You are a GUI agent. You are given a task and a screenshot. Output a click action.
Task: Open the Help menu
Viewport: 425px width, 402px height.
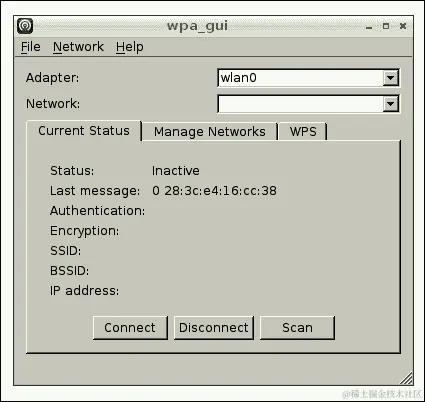point(130,47)
